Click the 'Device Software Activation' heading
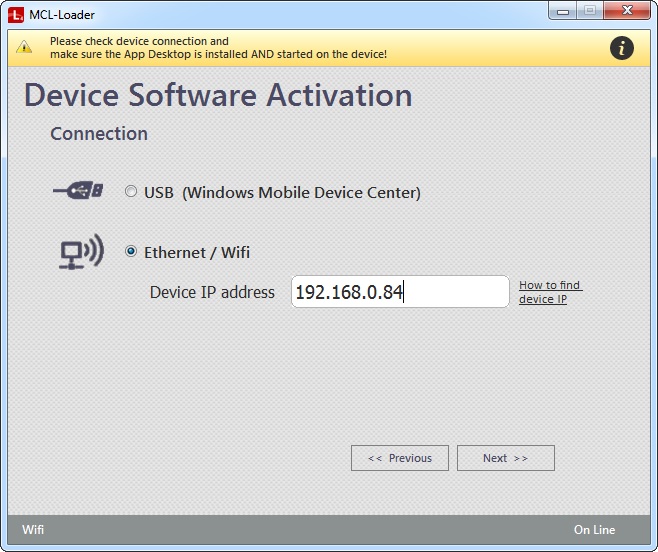658x552 pixels. (x=218, y=95)
